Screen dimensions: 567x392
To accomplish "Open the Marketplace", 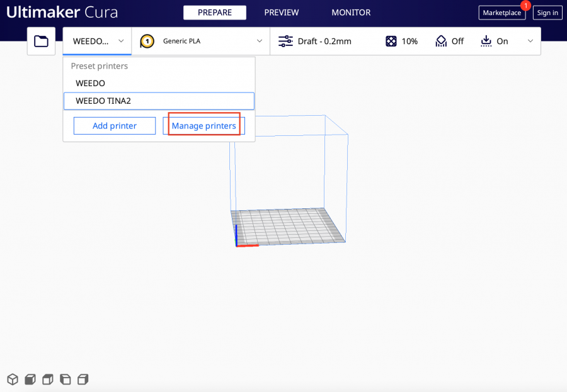I will click(502, 13).
